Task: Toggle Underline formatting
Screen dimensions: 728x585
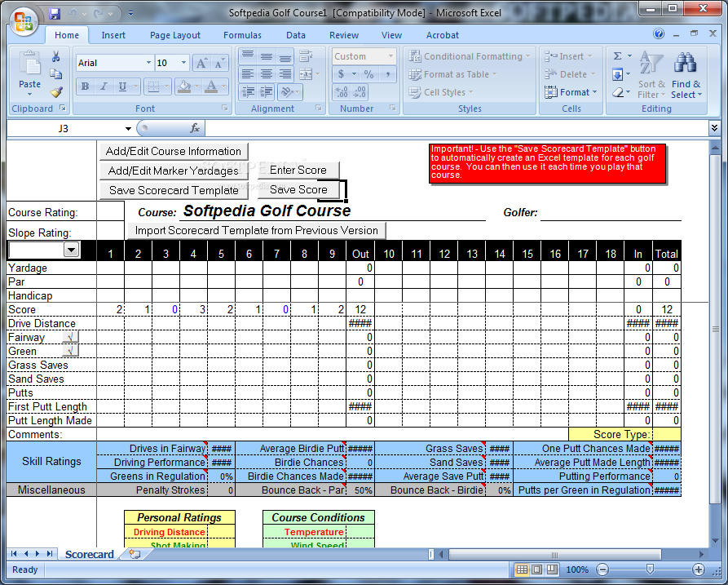Action: tap(122, 86)
